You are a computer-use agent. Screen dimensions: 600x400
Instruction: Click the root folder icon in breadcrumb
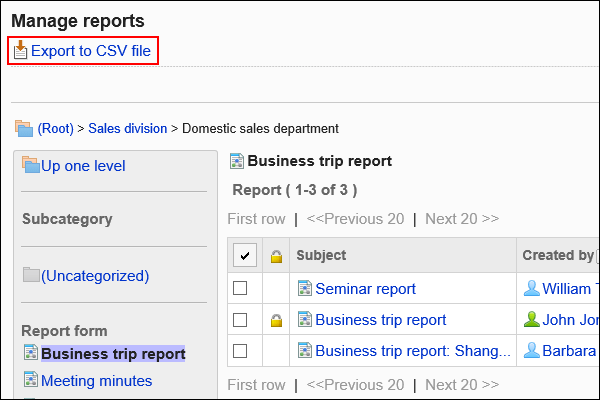point(24,128)
